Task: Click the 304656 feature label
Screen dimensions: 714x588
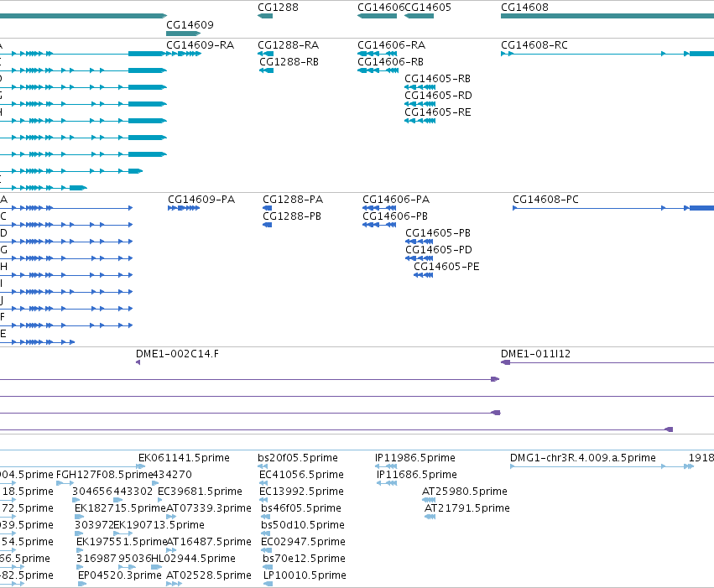Action: (92, 492)
